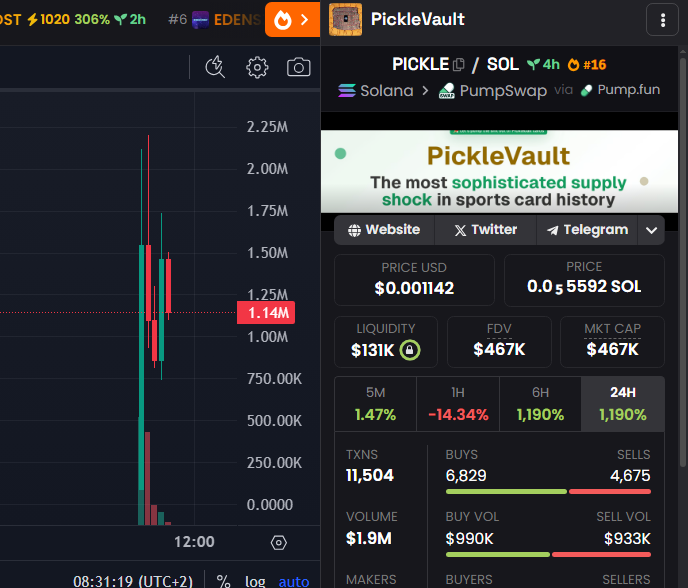Screen dimensions: 688x588
Task: Click the buys versus sells ratio bar
Action: (x=548, y=492)
